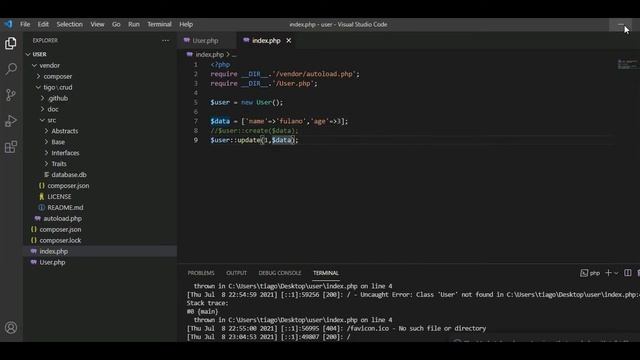Open the View menu
The height and width of the screenshot is (360, 640).
[97, 24]
